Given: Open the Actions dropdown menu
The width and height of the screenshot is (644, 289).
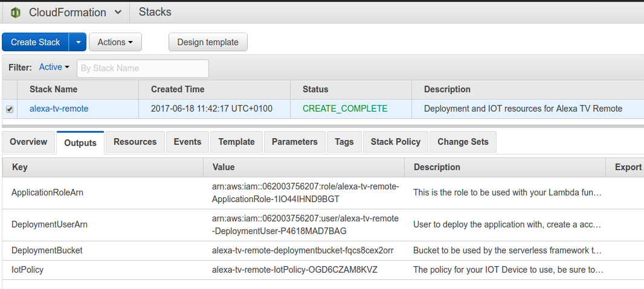Looking at the screenshot, I should (115, 42).
